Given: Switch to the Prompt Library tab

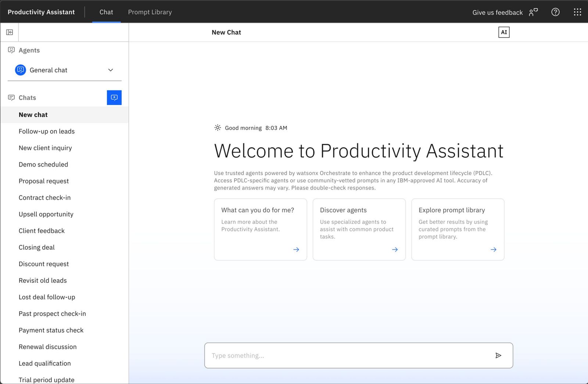Looking at the screenshot, I should tap(150, 12).
